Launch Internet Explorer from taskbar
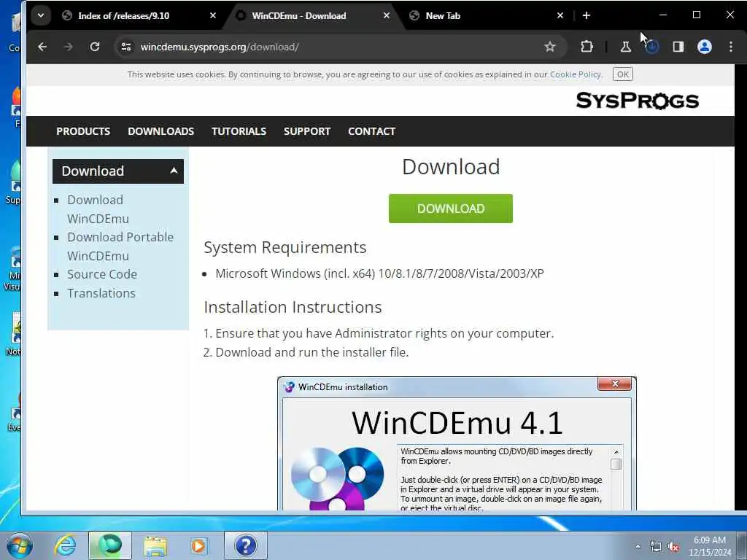 click(x=65, y=545)
